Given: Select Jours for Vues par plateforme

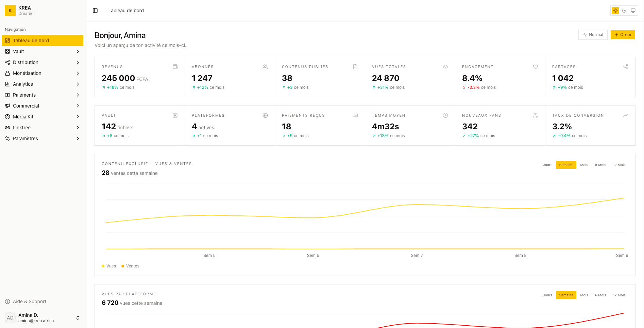Looking at the screenshot, I should (x=547, y=295).
